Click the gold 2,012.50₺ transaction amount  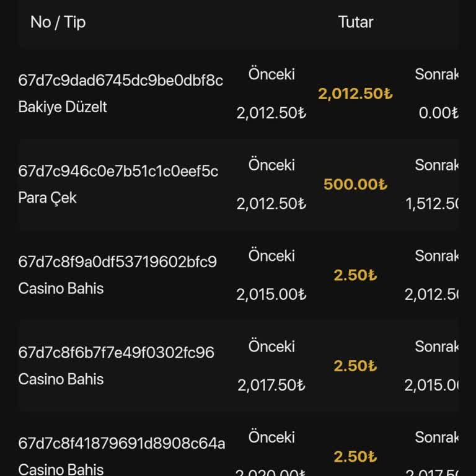point(355,94)
